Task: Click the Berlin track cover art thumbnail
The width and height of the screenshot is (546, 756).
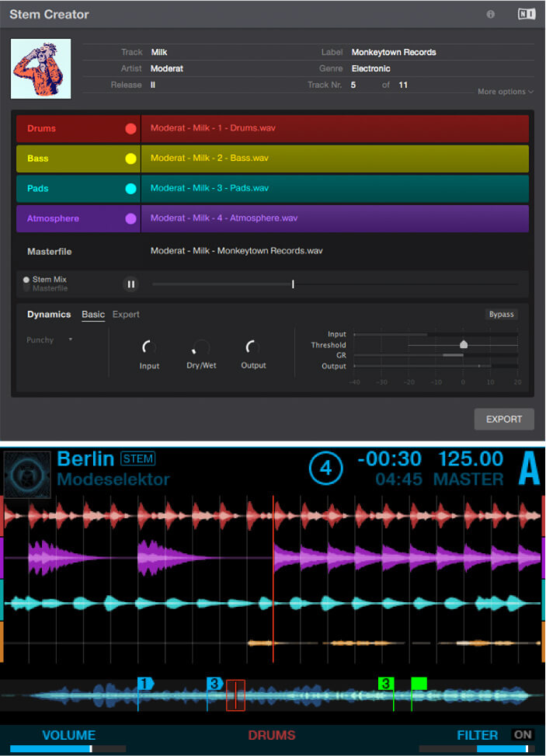Action: (x=27, y=475)
